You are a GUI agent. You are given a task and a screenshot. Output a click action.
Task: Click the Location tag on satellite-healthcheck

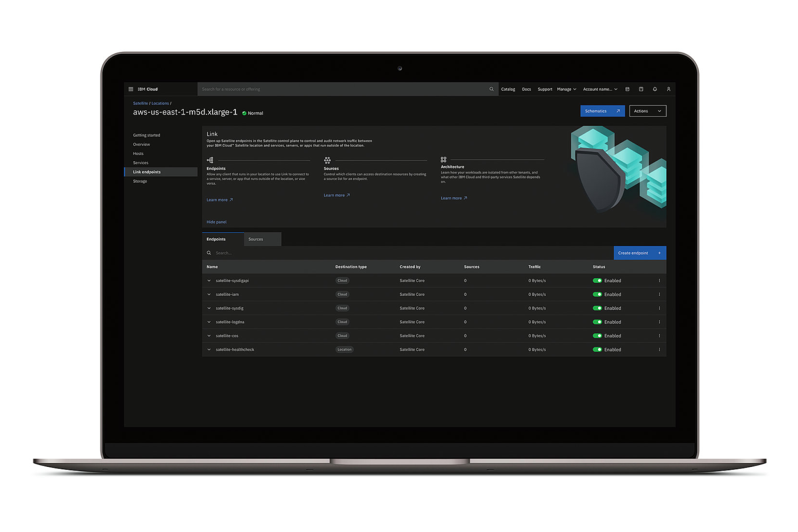344,349
